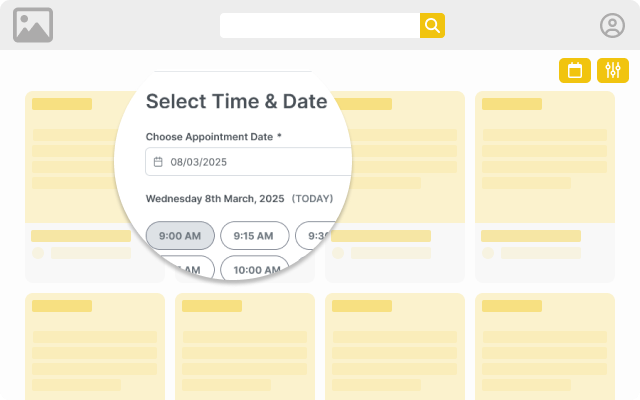
Task: Pick the 10:00 AM time slot
Action: (x=255, y=269)
